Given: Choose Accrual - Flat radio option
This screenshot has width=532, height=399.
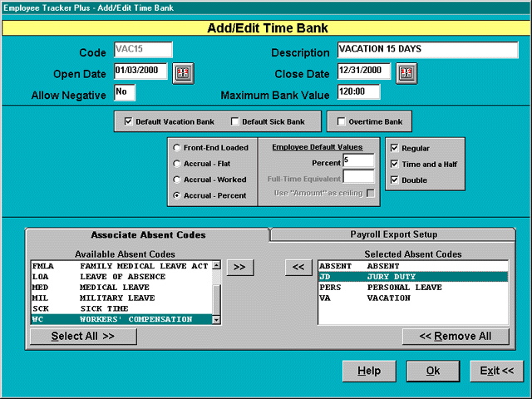Looking at the screenshot, I should (176, 164).
